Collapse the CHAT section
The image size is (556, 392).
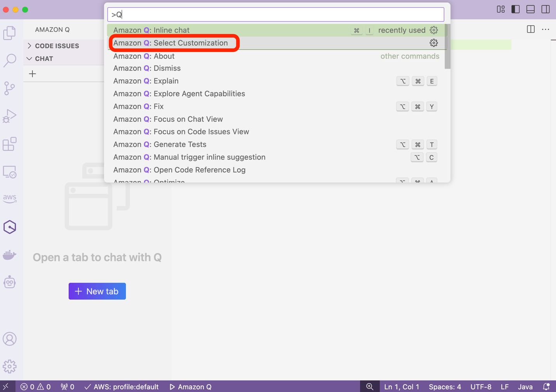pyautogui.click(x=64, y=59)
